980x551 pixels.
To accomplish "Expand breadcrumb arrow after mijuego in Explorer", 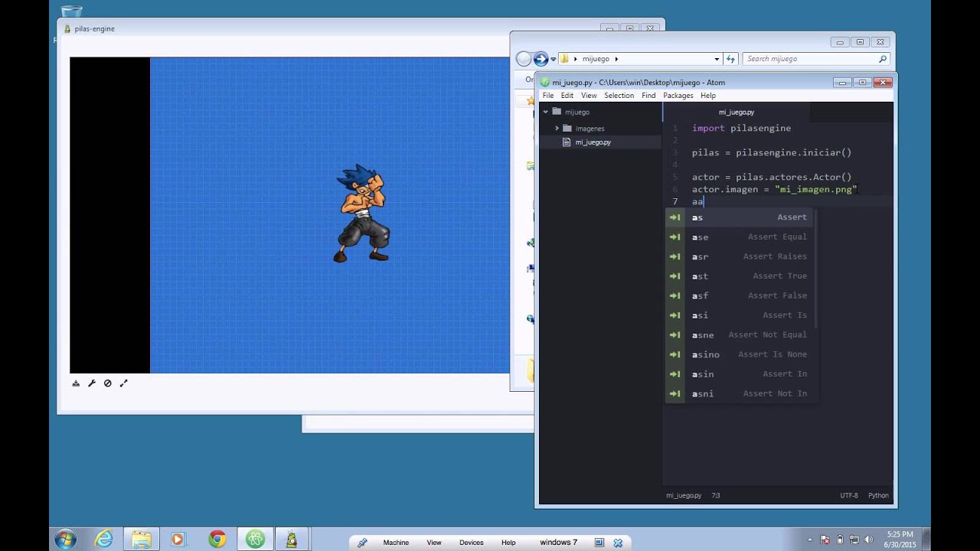I will tap(616, 59).
